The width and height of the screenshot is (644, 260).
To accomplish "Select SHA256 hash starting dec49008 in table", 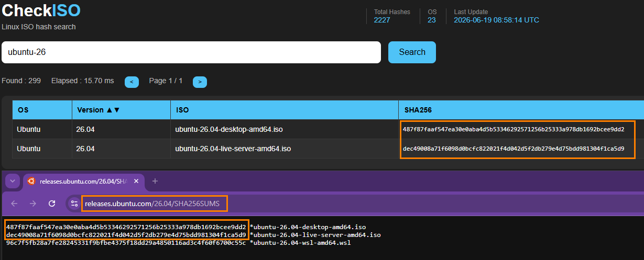I will 514,149.
